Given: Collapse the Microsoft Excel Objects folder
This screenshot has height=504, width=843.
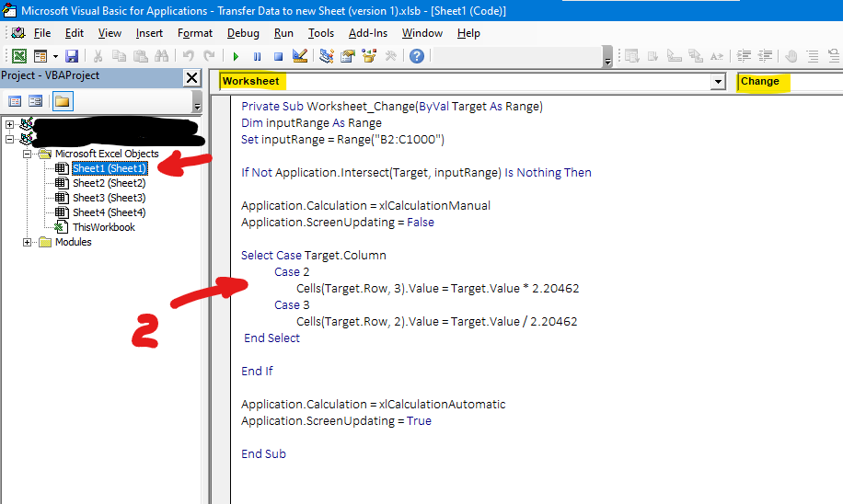Looking at the screenshot, I should (x=27, y=155).
